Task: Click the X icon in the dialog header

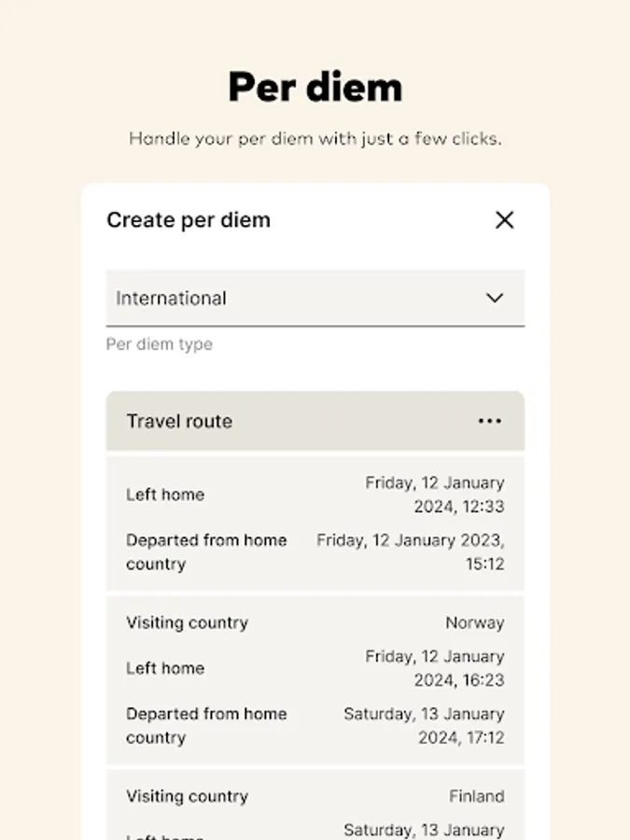Action: [x=504, y=220]
